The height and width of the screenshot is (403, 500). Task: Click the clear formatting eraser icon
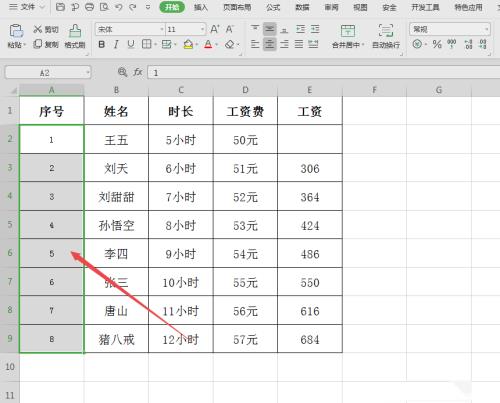tap(230, 44)
